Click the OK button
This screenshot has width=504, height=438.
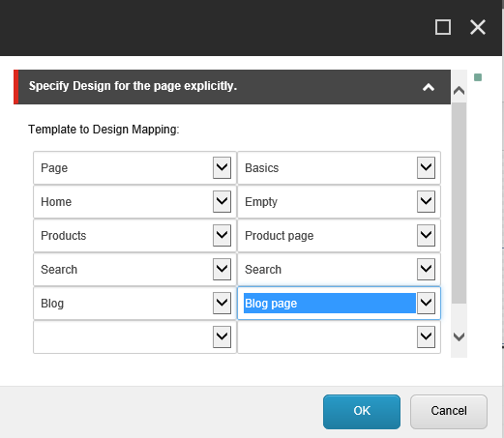click(x=362, y=412)
